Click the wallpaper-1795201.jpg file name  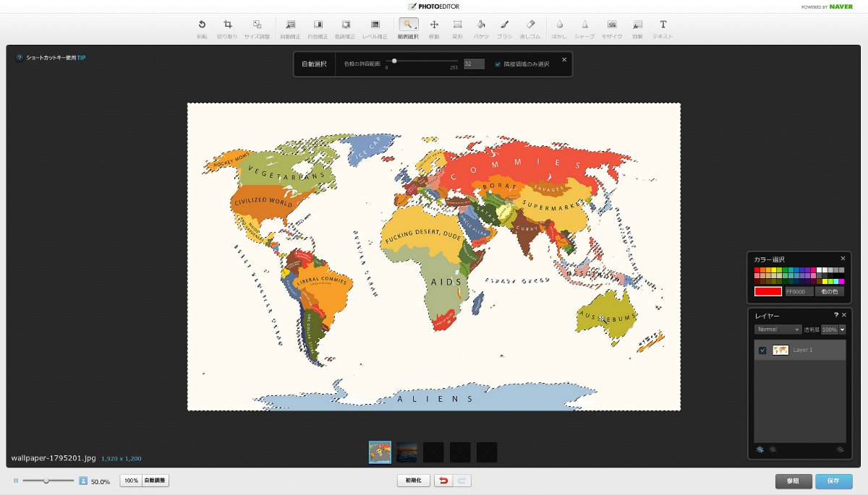point(54,458)
